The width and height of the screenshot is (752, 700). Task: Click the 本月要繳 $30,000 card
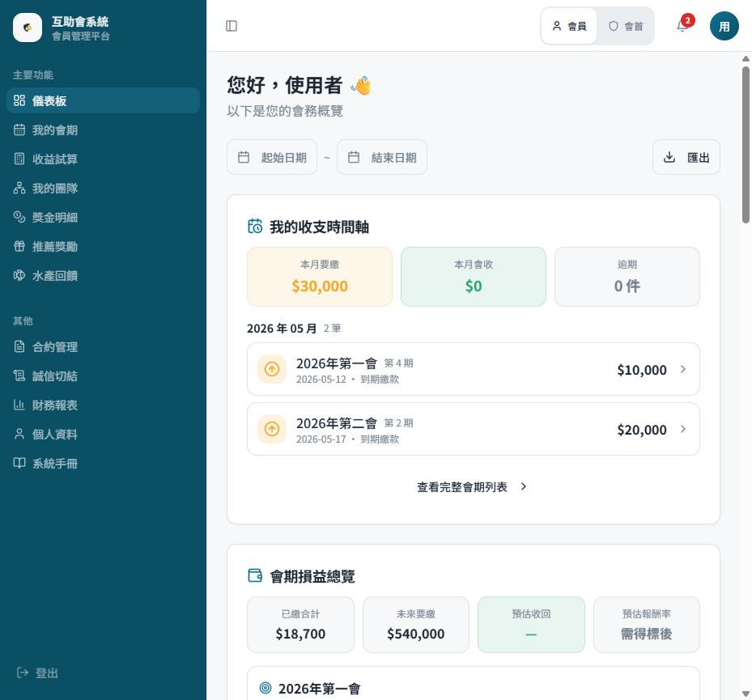click(x=320, y=277)
